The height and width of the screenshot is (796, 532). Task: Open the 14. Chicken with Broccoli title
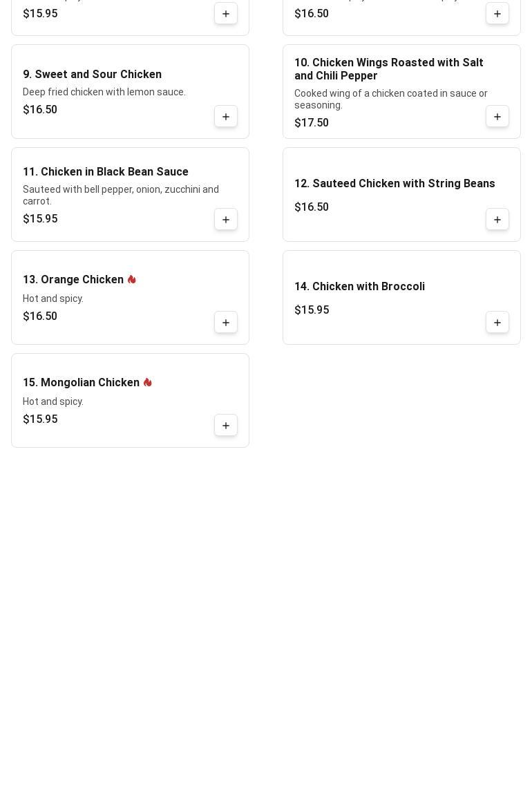(359, 286)
